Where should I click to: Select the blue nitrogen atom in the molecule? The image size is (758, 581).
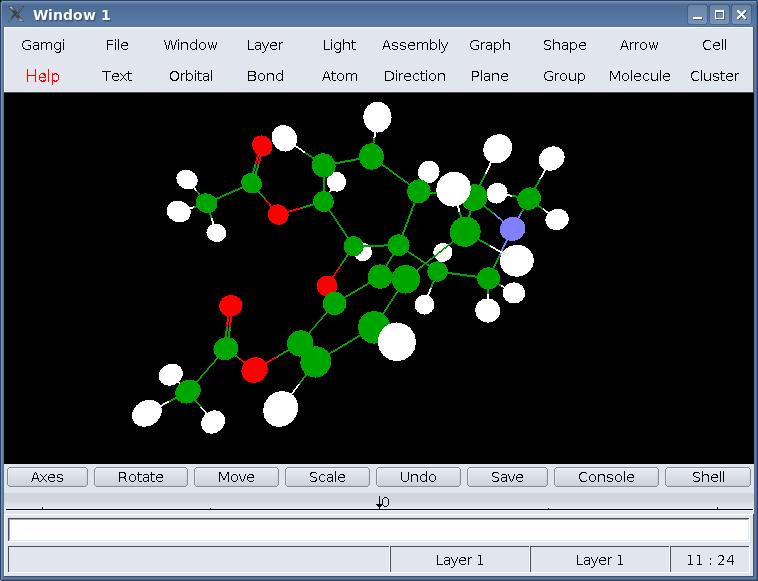click(512, 229)
